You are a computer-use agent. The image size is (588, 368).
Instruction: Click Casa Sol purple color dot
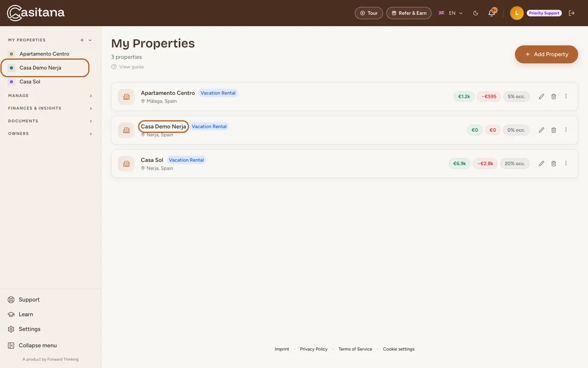click(x=11, y=81)
